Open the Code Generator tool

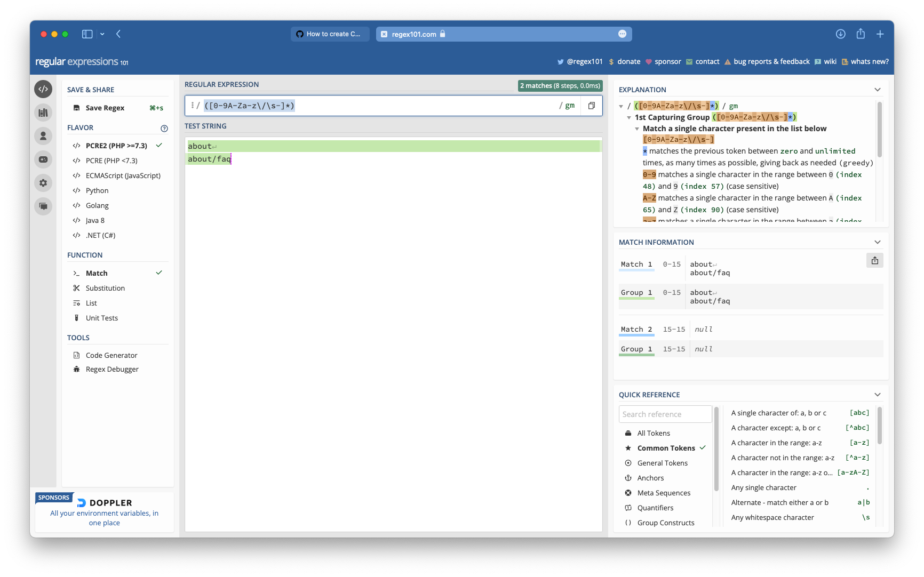[x=110, y=355]
